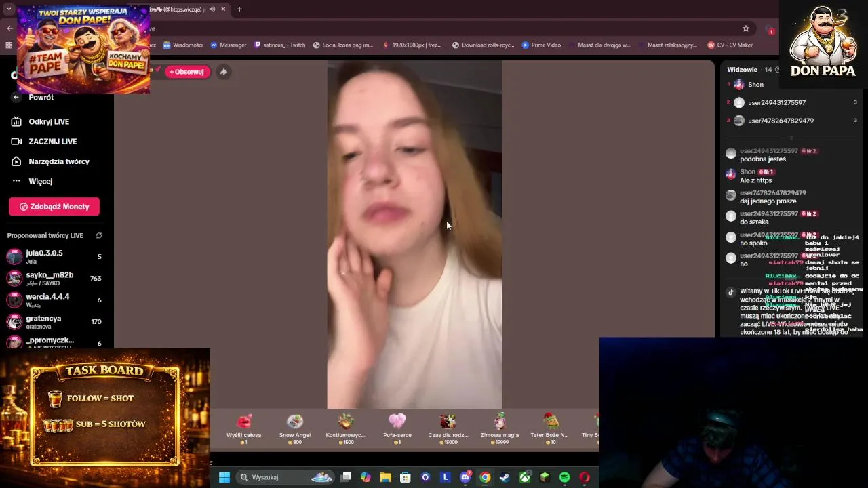Open Minecraft launcher on the taskbar
This screenshot has width=868, height=488.
545,477
